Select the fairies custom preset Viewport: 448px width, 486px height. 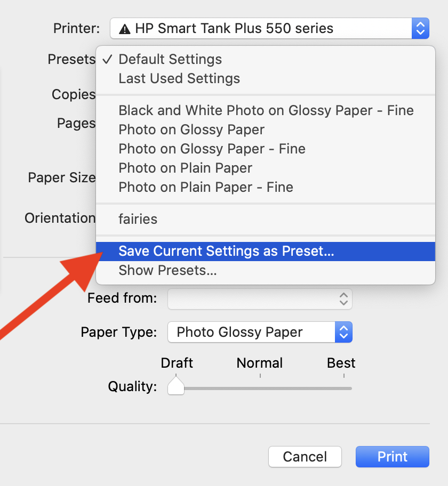(138, 219)
